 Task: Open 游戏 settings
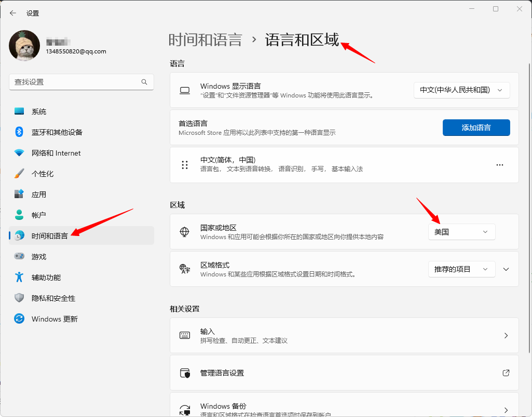click(x=40, y=256)
